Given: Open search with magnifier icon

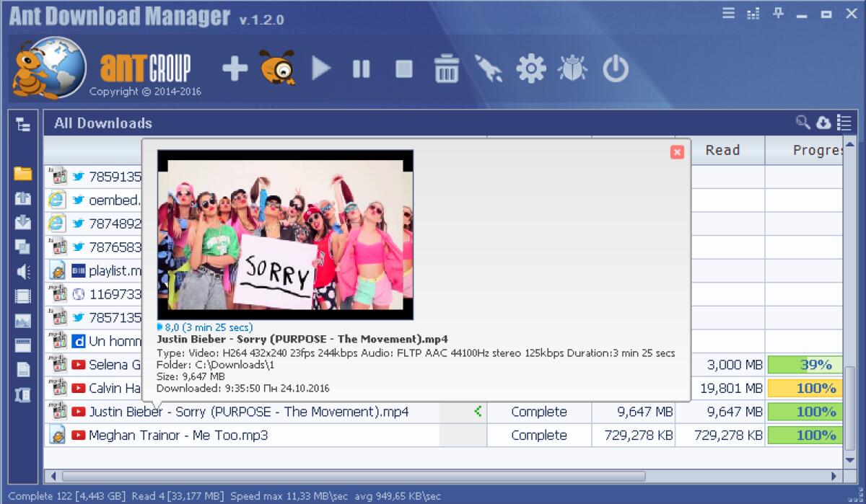Looking at the screenshot, I should point(802,123).
